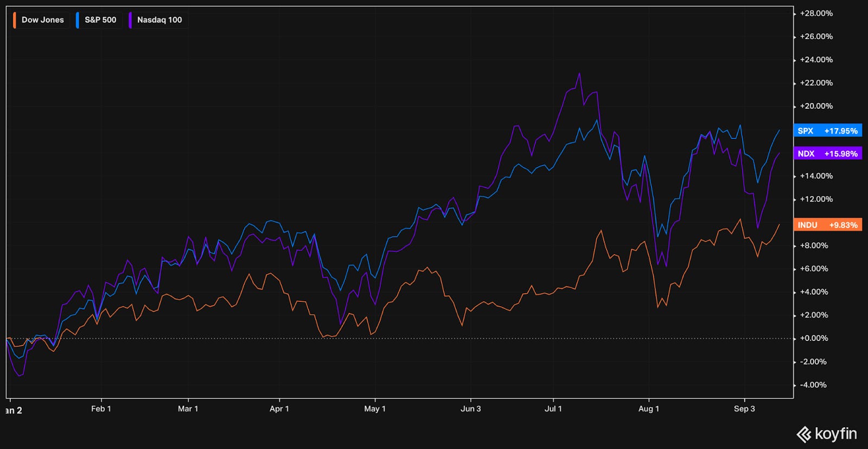Toggle the S&P 500 legend item
This screenshot has height=449, width=868.
[98, 20]
